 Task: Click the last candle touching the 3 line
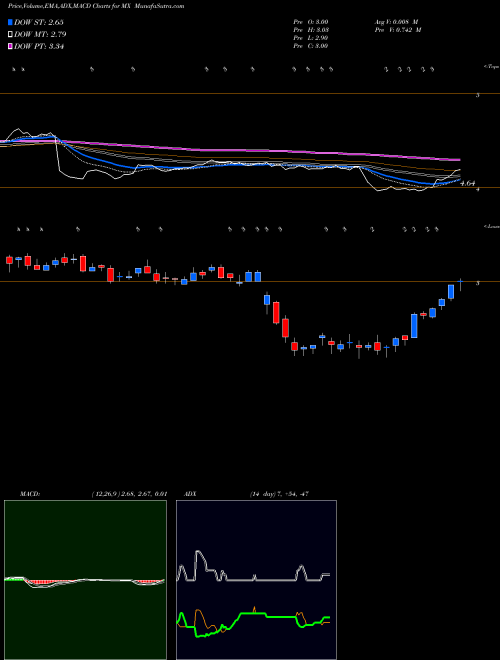[460, 284]
